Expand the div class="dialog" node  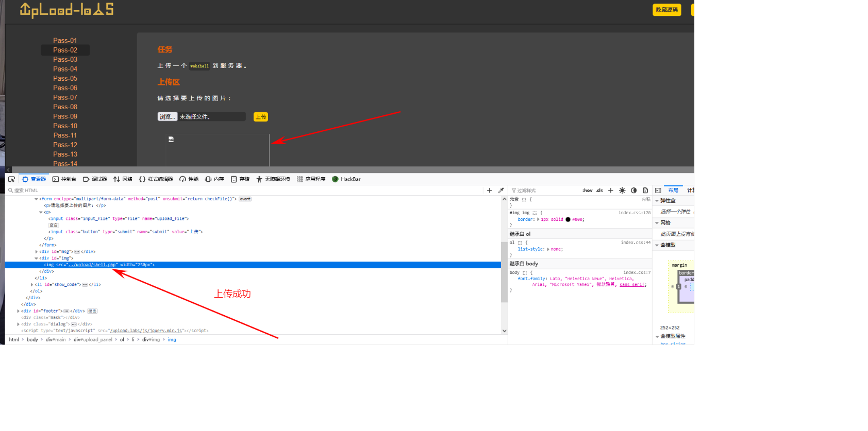pos(19,324)
